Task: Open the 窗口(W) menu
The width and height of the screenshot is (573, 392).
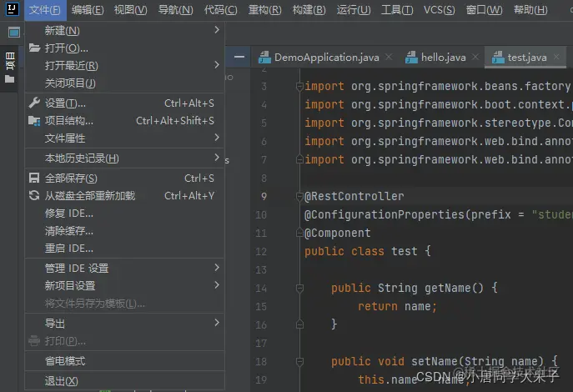Action: tap(485, 10)
